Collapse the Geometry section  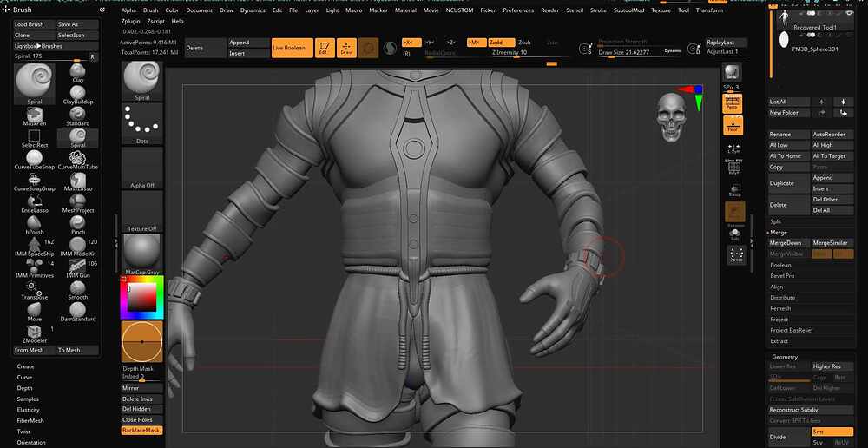pyautogui.click(x=785, y=357)
